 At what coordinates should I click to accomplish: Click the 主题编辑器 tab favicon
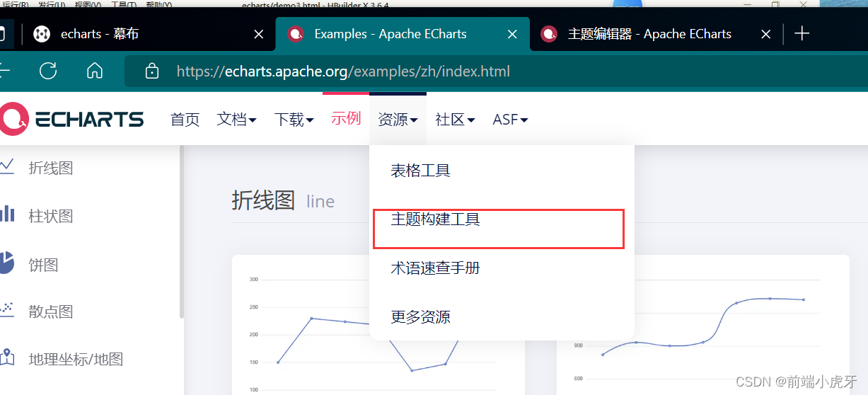point(549,34)
